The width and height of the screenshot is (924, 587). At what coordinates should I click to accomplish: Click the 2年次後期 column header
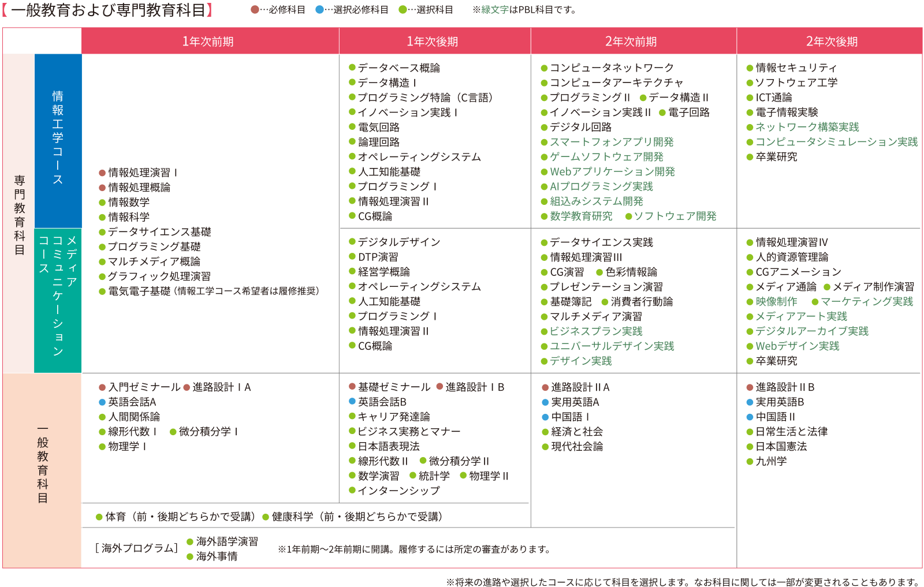tap(829, 41)
